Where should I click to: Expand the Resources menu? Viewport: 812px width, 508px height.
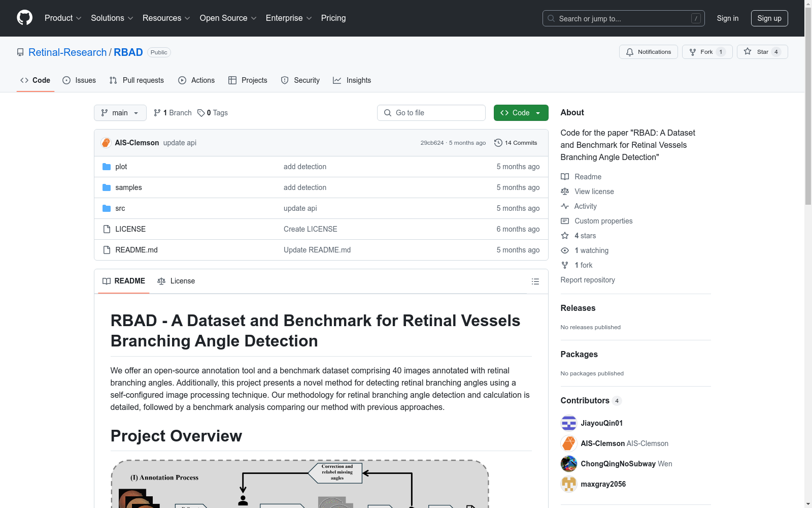point(166,18)
